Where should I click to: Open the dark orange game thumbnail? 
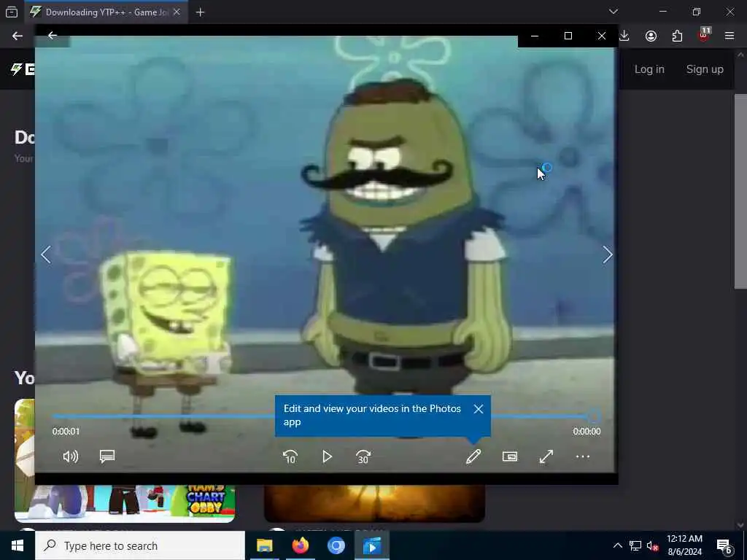[374, 503]
